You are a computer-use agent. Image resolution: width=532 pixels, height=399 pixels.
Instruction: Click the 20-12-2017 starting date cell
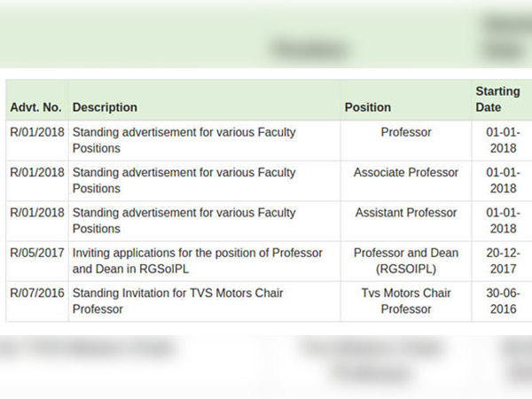(x=503, y=261)
